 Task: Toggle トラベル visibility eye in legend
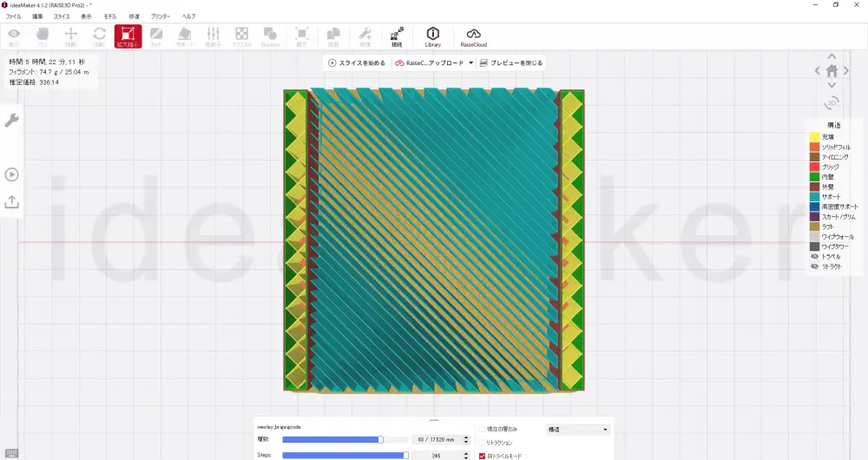point(814,256)
